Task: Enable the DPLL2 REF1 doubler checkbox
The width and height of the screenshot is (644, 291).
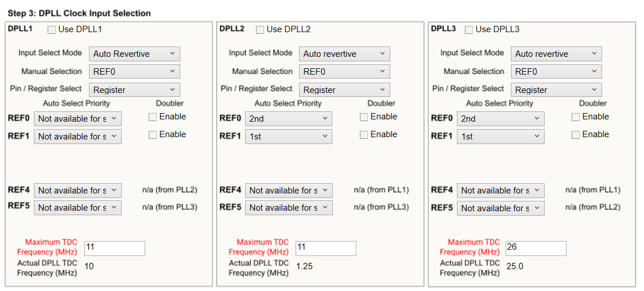Action: pos(364,135)
